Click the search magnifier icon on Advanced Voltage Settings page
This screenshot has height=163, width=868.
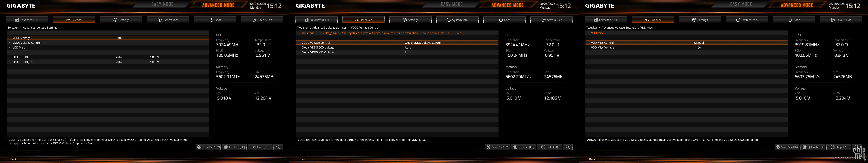278,147
